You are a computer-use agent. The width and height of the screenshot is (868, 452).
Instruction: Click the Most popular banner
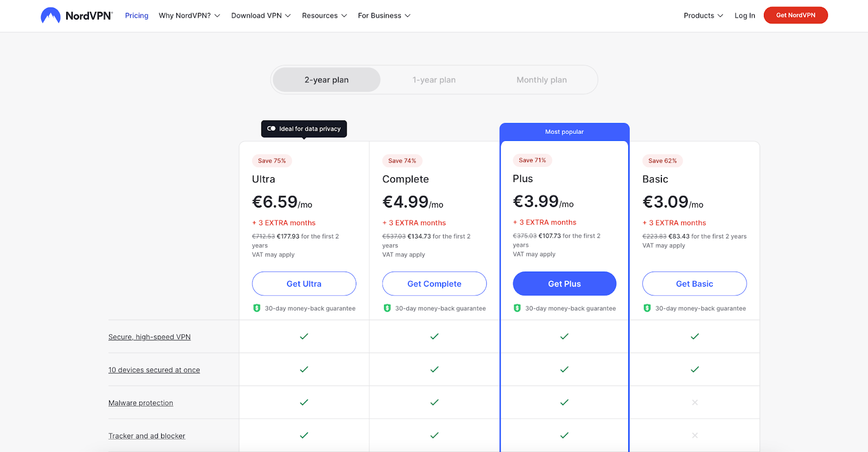pyautogui.click(x=564, y=132)
